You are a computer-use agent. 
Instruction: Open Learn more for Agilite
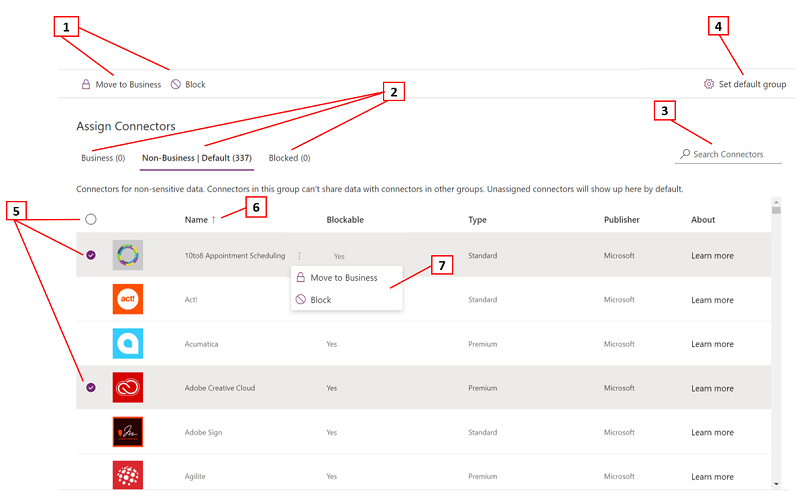pos(712,477)
